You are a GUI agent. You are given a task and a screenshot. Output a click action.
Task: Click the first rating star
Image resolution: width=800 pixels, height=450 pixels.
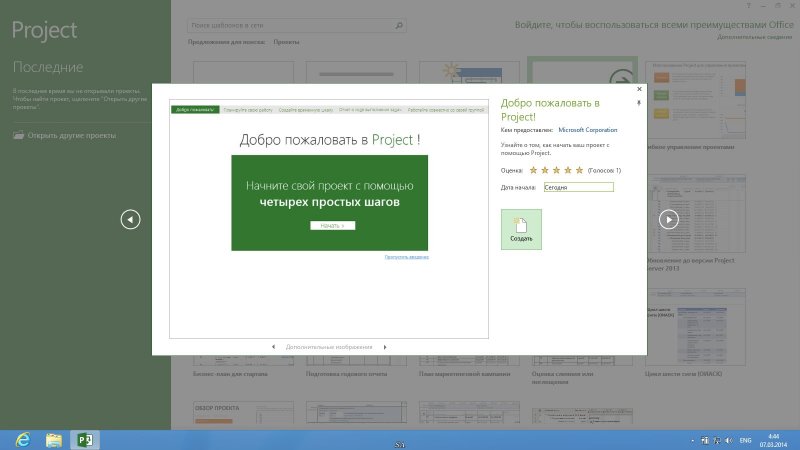(x=533, y=170)
